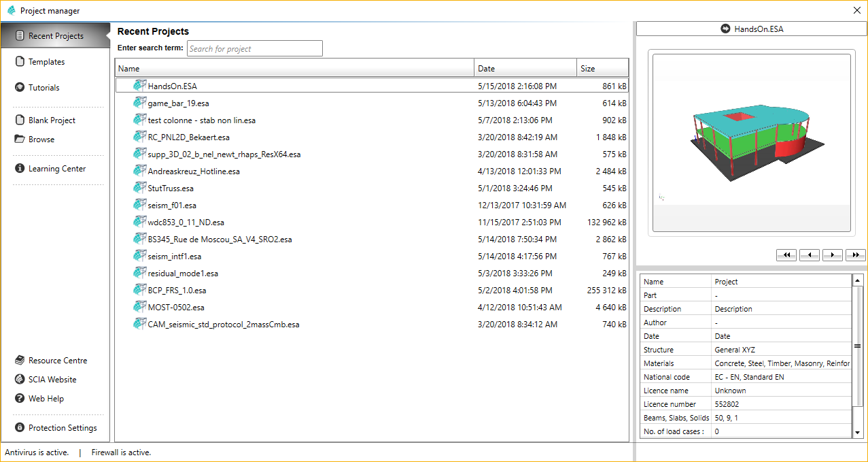
Task: Click the Tutorials icon in sidebar
Action: [20, 88]
